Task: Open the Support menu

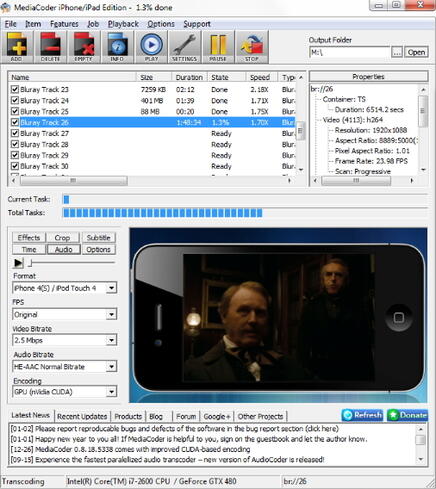Action: pyautogui.click(x=197, y=24)
